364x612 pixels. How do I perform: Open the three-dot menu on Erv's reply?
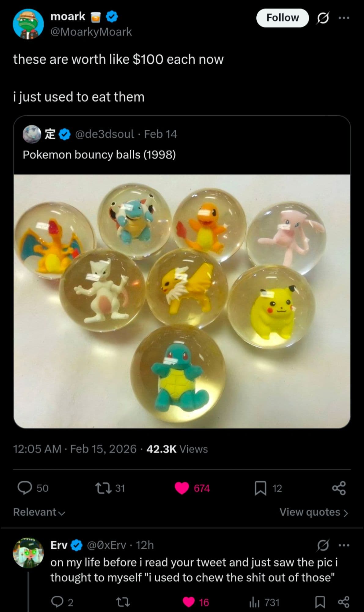344,545
